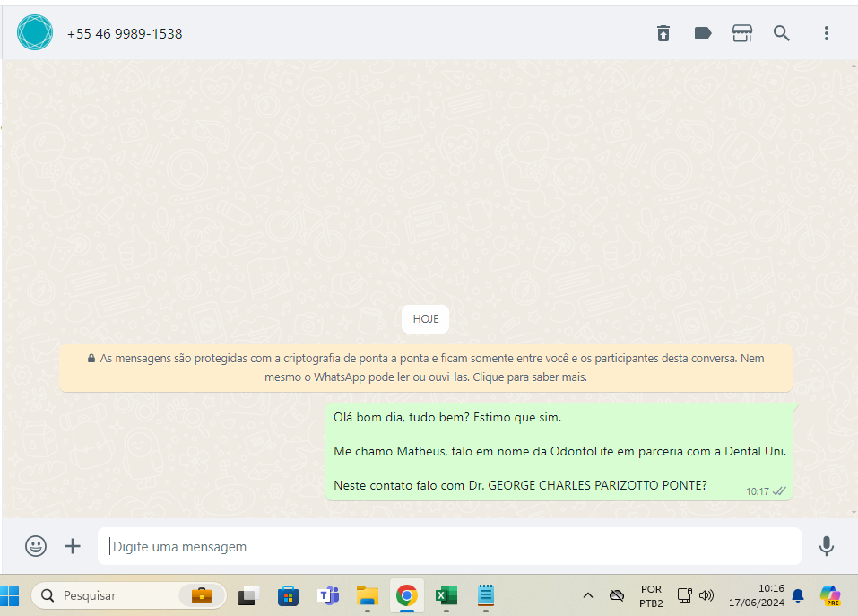Screen dimensions: 858x616
Task: Open contact info for +55 46 9989-1538
Action: point(125,34)
